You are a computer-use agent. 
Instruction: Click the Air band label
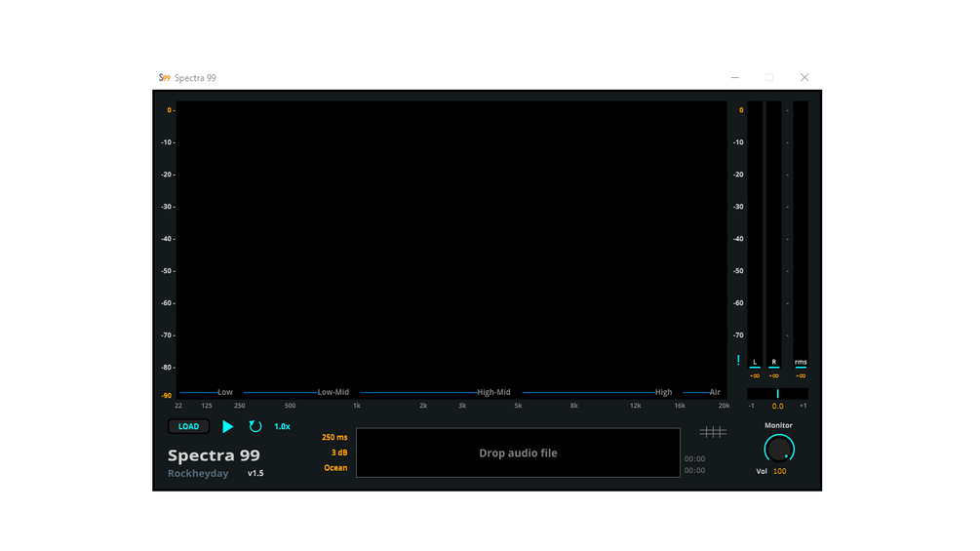click(x=715, y=392)
